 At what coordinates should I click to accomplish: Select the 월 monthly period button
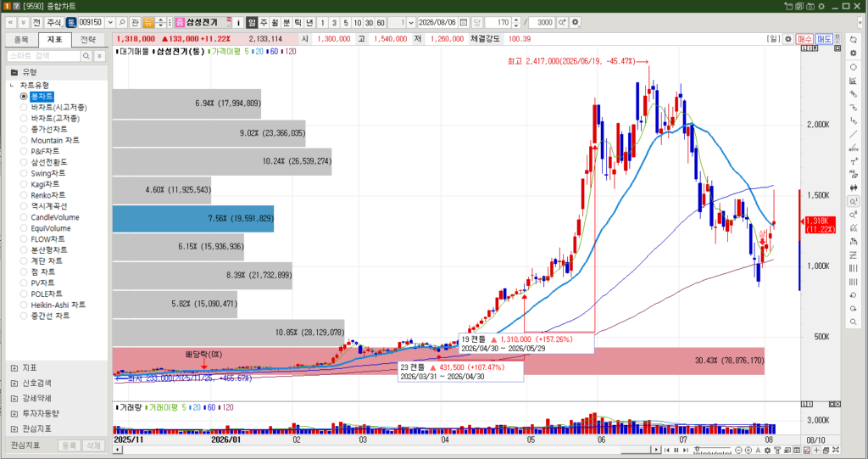[x=275, y=23]
